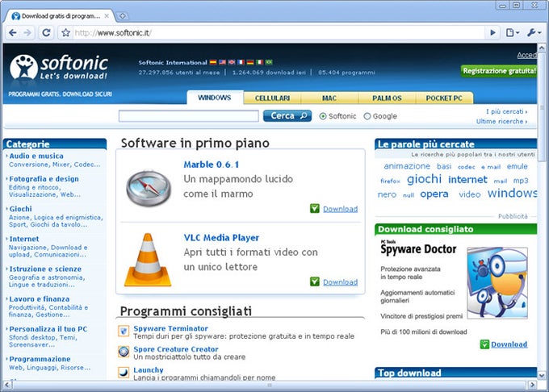The height and width of the screenshot is (392, 549).
Task: Click the Spyware Terminator shield icon
Action: click(x=124, y=331)
